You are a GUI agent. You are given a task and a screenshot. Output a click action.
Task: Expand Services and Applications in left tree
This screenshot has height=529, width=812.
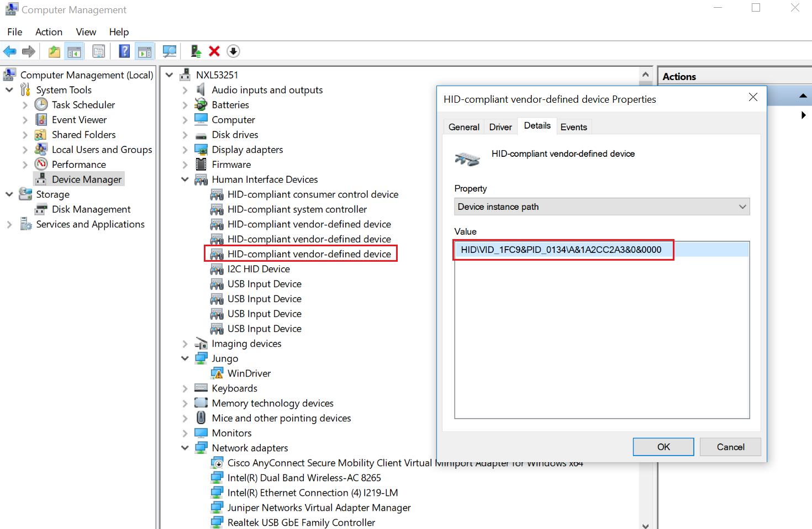9,224
